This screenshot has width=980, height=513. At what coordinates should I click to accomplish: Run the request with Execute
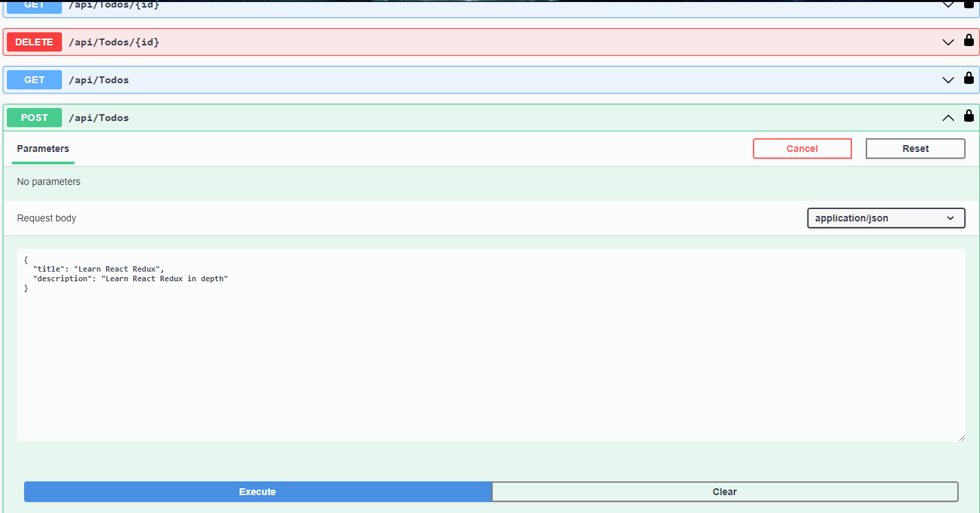pyautogui.click(x=257, y=492)
